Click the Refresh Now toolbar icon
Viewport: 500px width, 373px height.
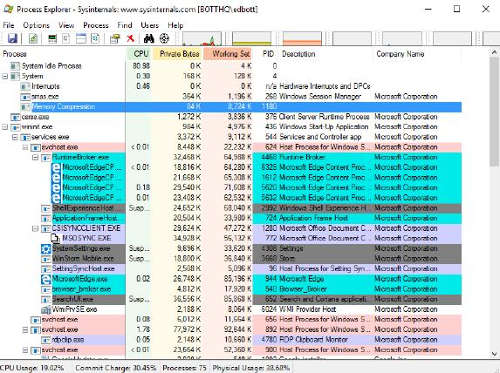(x=33, y=39)
